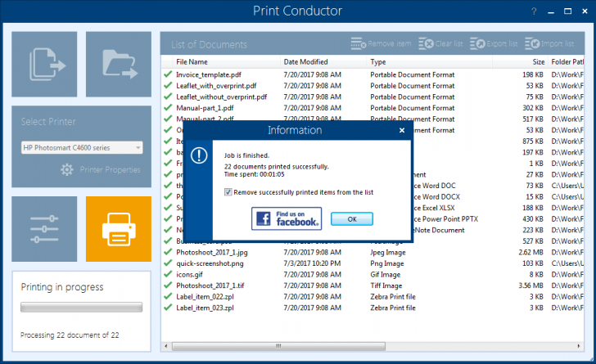Uncheck Remove successfully printed items checkbox

(x=228, y=192)
